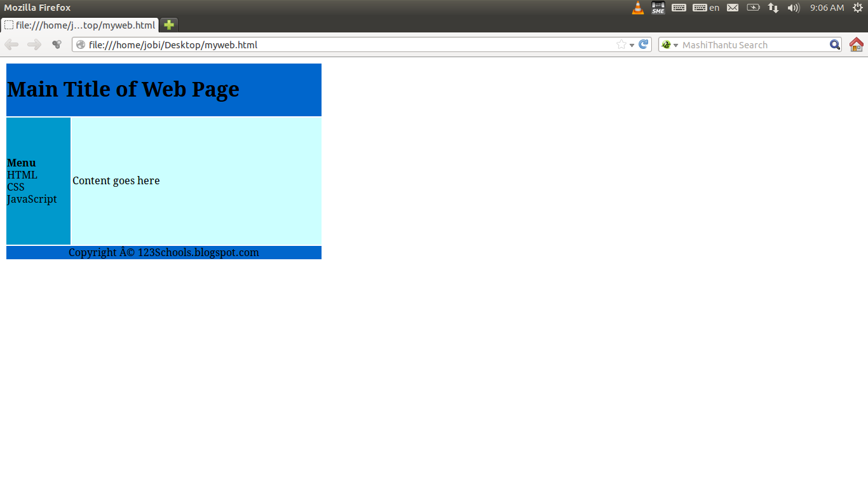Image resolution: width=868 pixels, height=488 pixels.
Task: Click the Reload page icon
Action: (643, 44)
